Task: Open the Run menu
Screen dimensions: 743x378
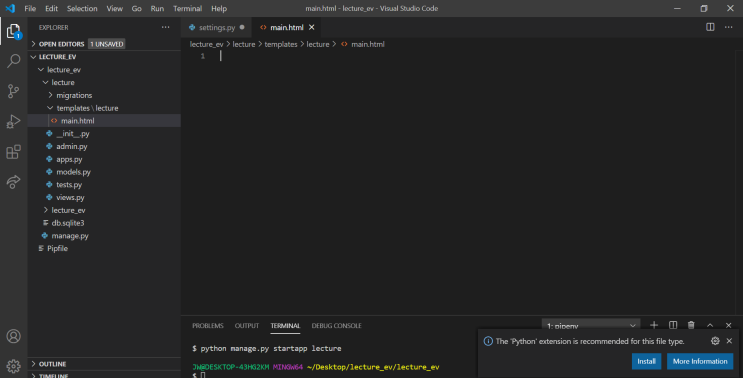Action: [157, 9]
